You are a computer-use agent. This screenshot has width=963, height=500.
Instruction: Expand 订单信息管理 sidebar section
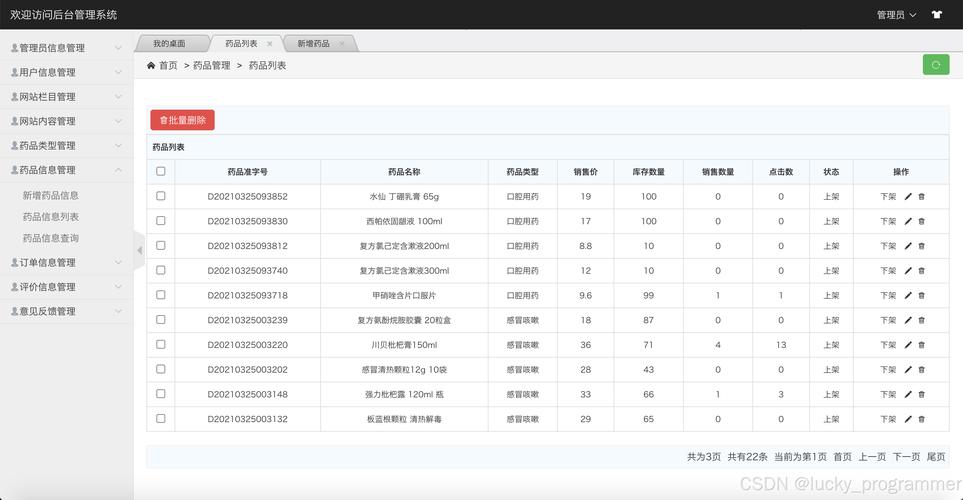tap(66, 263)
